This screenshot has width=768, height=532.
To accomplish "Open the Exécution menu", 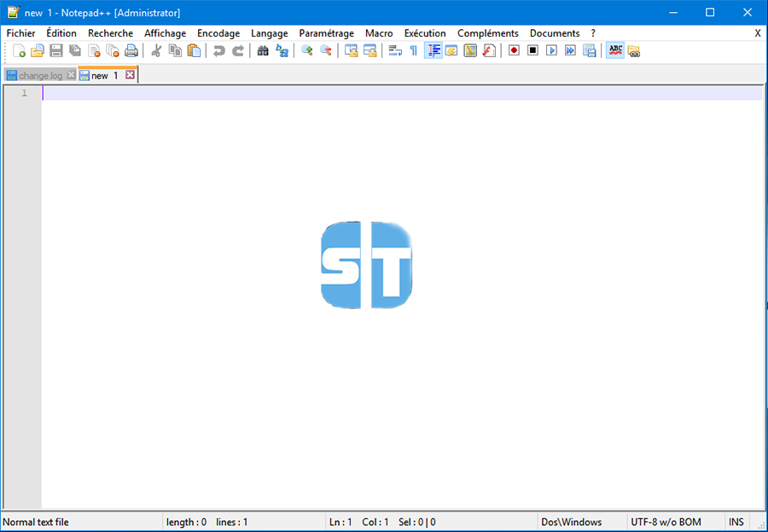I will pos(425,33).
